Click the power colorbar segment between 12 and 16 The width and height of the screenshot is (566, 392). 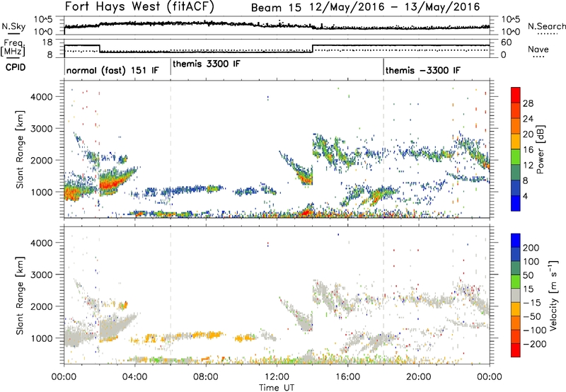[516, 157]
